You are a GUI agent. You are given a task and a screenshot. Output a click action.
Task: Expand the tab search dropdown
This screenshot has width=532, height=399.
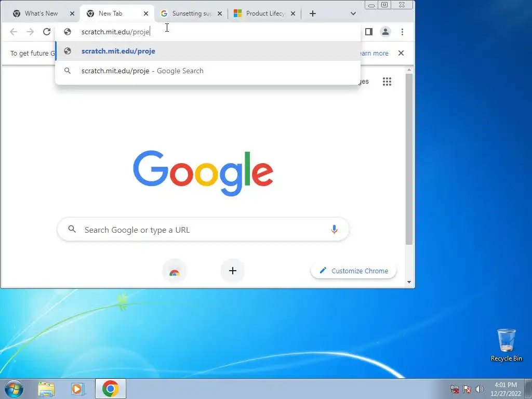pyautogui.click(x=353, y=14)
